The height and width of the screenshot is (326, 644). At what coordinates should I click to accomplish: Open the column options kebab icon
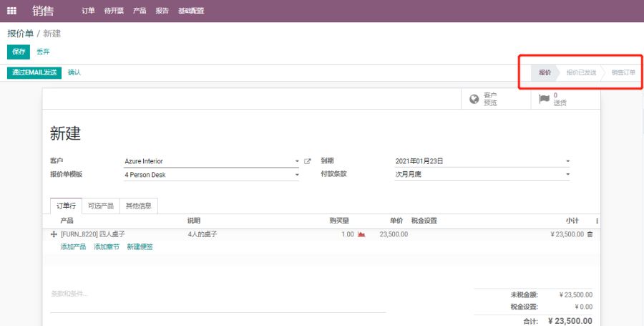click(597, 221)
